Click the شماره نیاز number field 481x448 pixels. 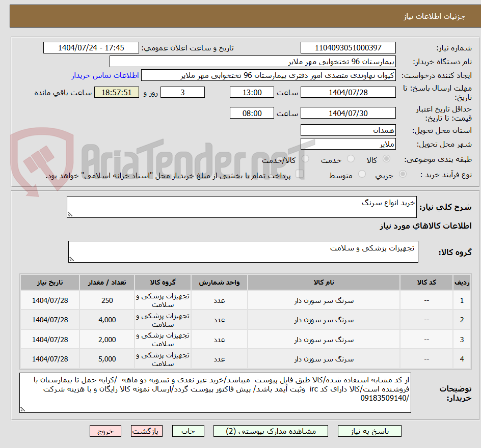click(x=348, y=47)
